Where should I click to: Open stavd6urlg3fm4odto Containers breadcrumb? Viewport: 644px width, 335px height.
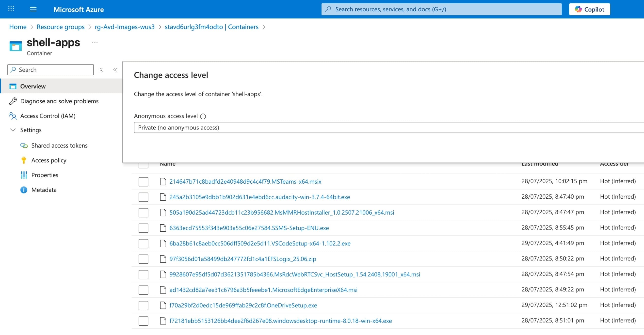[x=211, y=27]
